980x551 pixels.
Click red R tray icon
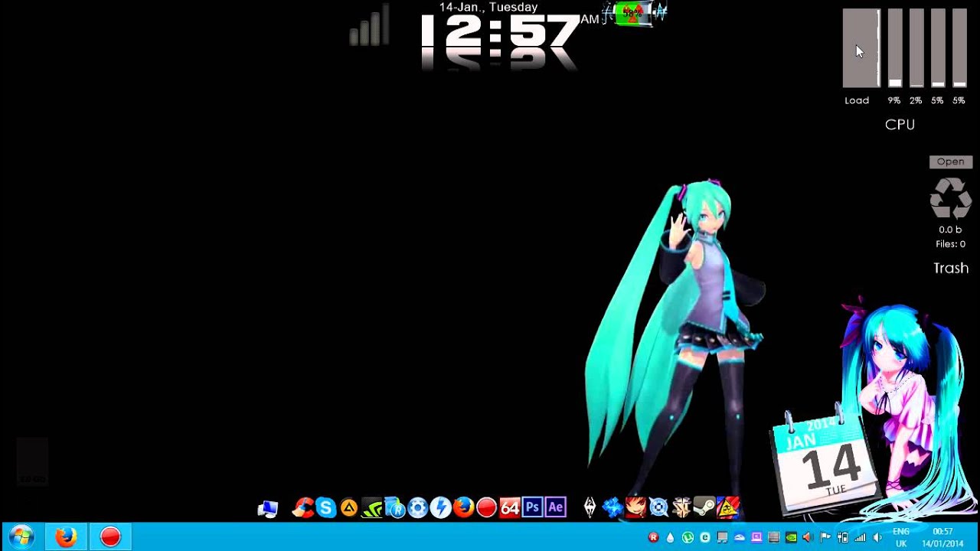coord(653,538)
